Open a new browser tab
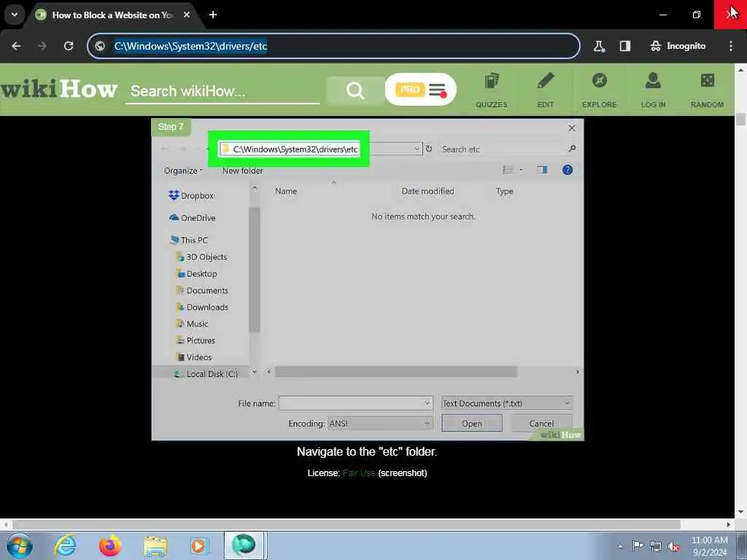Image resolution: width=747 pixels, height=560 pixels. [213, 15]
